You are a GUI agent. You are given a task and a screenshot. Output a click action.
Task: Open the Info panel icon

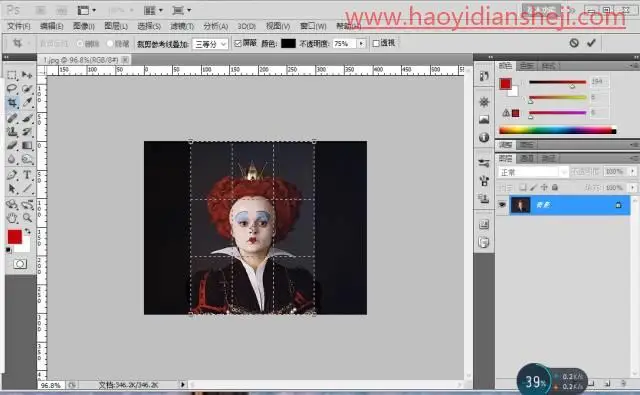[484, 137]
